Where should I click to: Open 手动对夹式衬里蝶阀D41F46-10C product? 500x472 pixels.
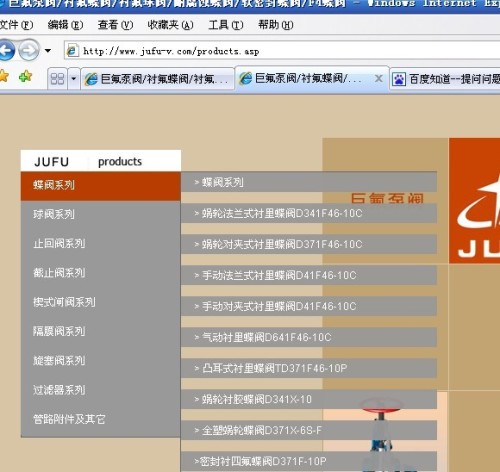tap(309, 306)
